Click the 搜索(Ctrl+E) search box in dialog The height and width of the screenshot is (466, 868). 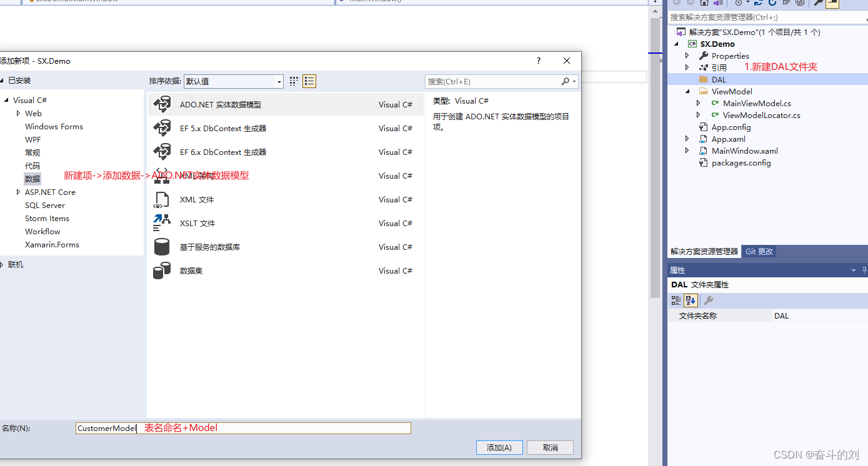tap(493, 81)
